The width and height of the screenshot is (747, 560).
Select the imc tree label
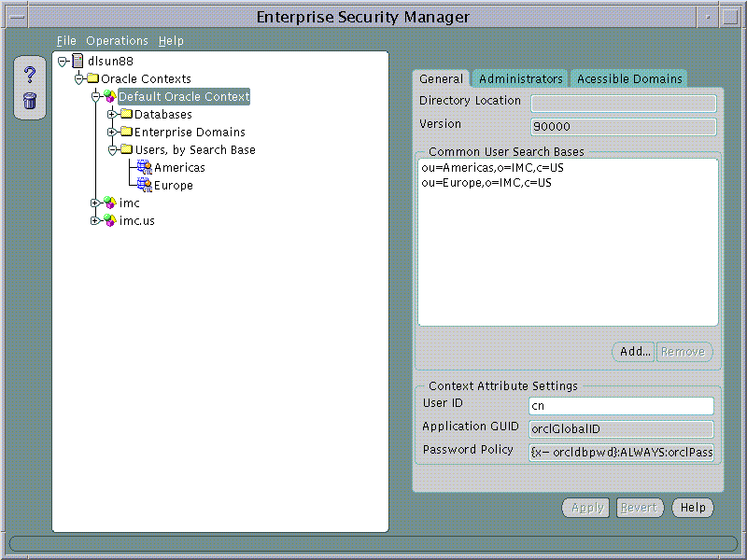coord(130,203)
